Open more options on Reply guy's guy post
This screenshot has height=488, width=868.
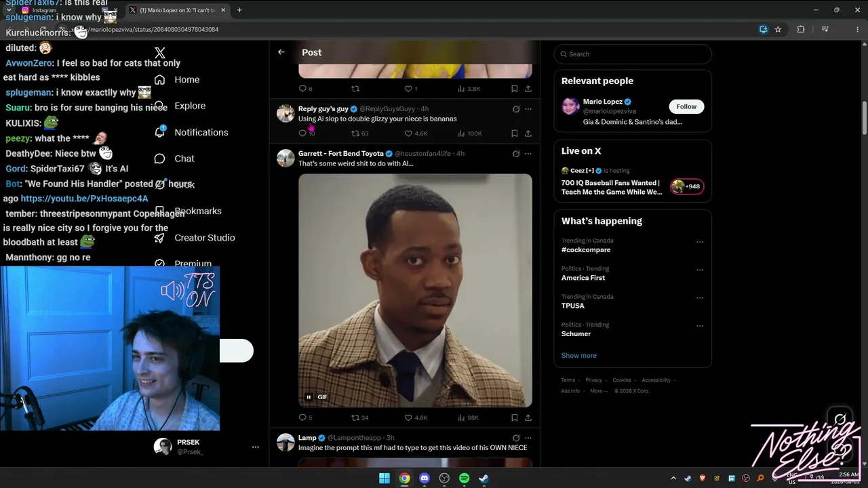[528, 109]
